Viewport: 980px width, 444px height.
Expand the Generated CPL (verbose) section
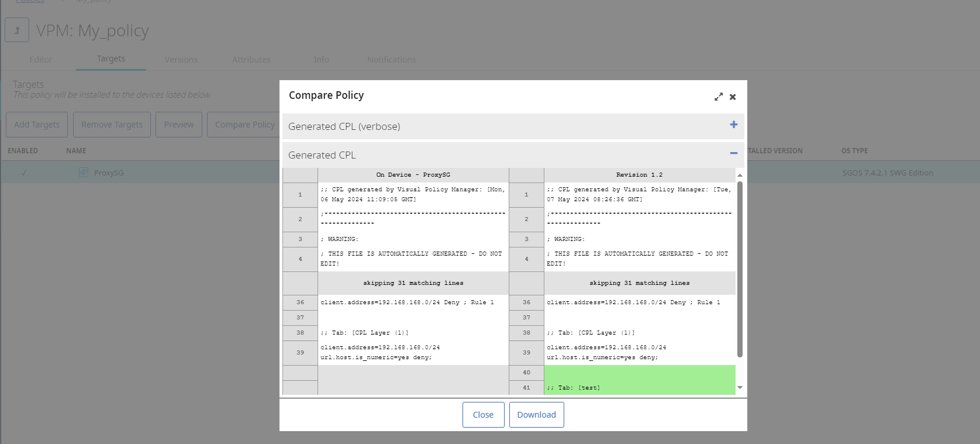coord(733,125)
